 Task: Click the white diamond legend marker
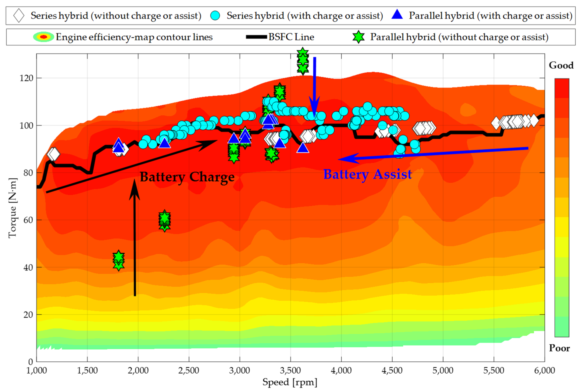click(19, 16)
